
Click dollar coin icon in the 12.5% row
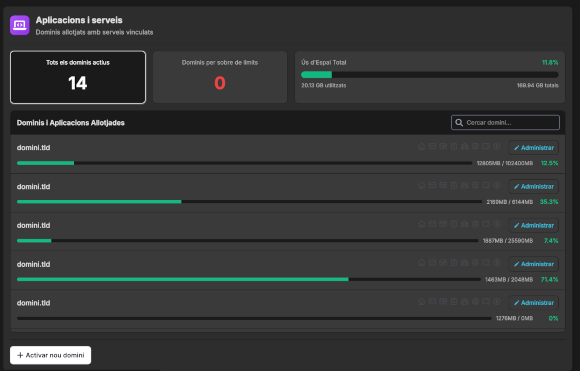pos(497,146)
